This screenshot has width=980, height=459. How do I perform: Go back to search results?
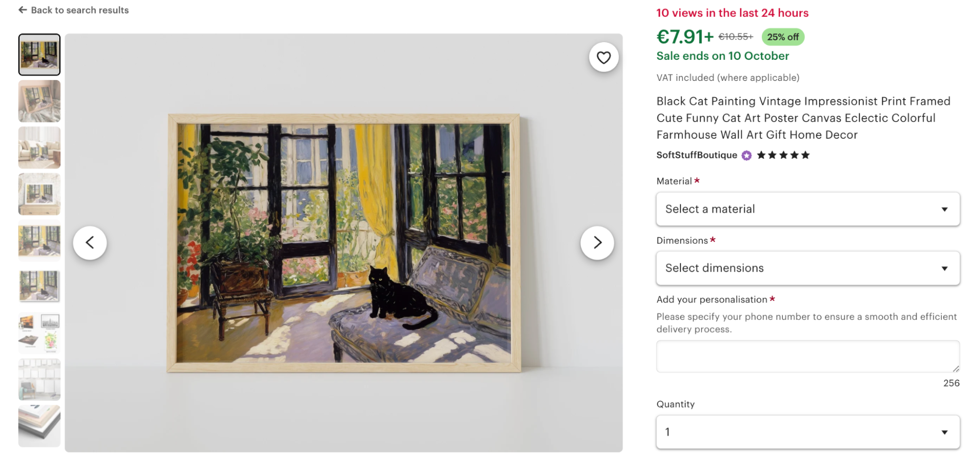[80, 10]
